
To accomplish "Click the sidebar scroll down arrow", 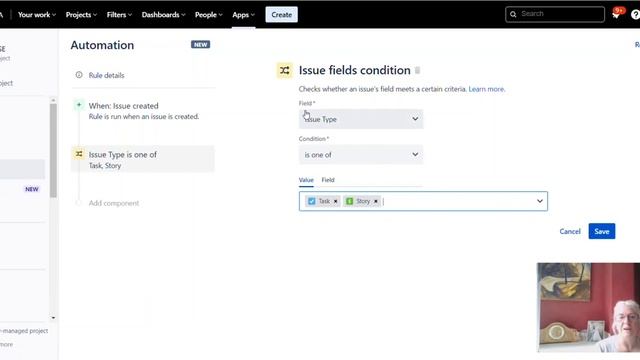I will [x=53, y=318].
